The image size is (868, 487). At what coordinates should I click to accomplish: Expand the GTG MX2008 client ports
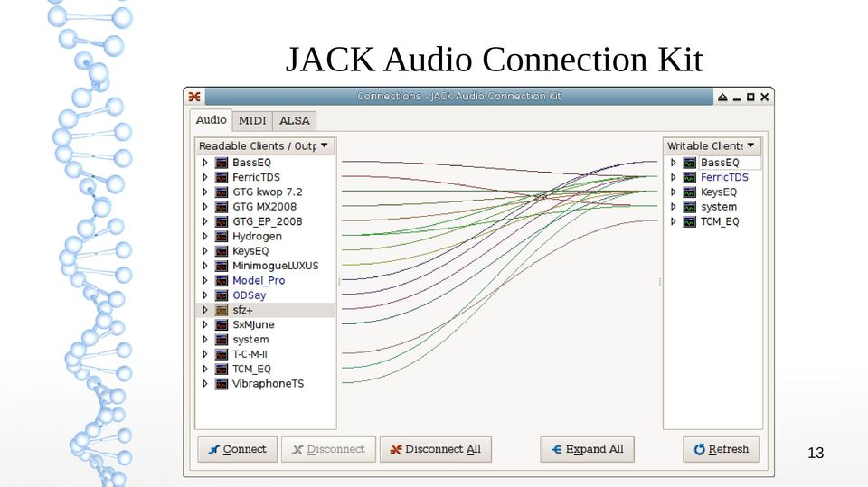point(205,207)
